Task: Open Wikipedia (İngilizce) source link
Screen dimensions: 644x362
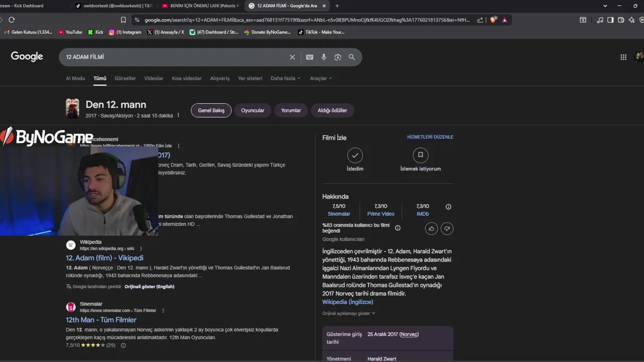Action: pyautogui.click(x=348, y=302)
